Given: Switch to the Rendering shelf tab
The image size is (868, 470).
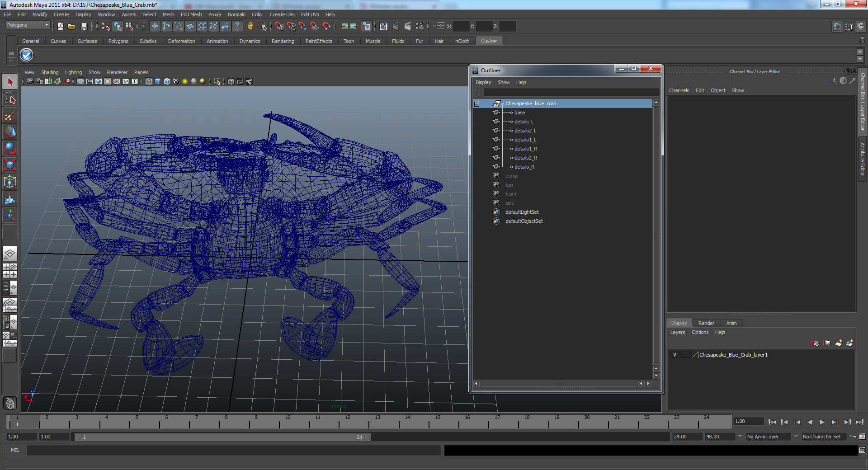Looking at the screenshot, I should 283,41.
